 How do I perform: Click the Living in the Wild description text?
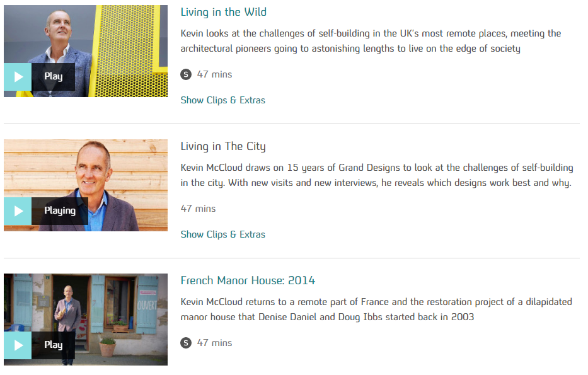pyautogui.click(x=370, y=41)
